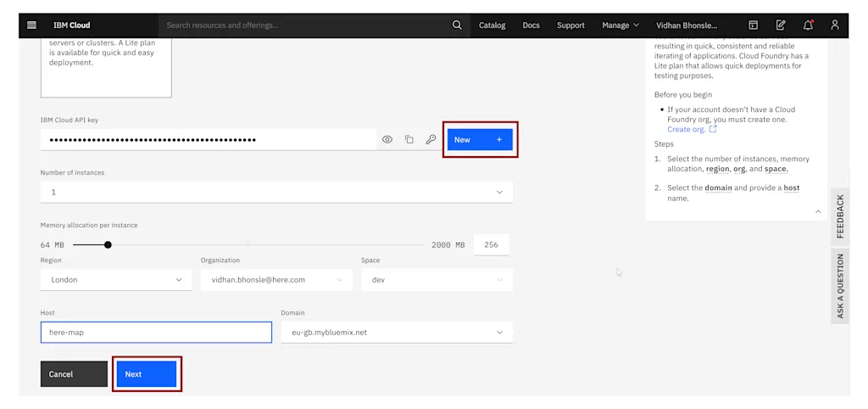The width and height of the screenshot is (868, 409).
Task: Open the Docs menu item
Action: click(x=531, y=25)
